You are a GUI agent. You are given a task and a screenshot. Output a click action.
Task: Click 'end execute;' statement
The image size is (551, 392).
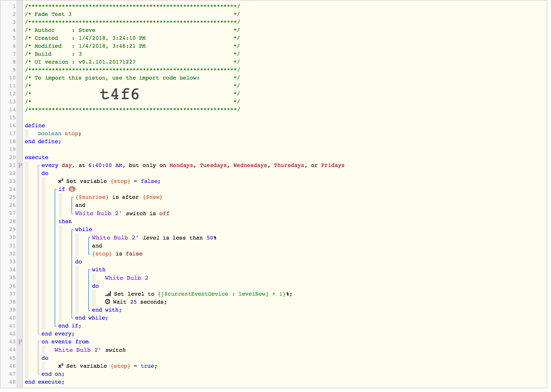click(x=44, y=382)
